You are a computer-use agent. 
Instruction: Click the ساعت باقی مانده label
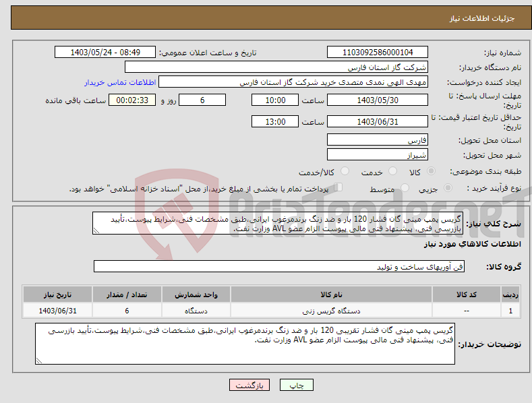click(76, 100)
